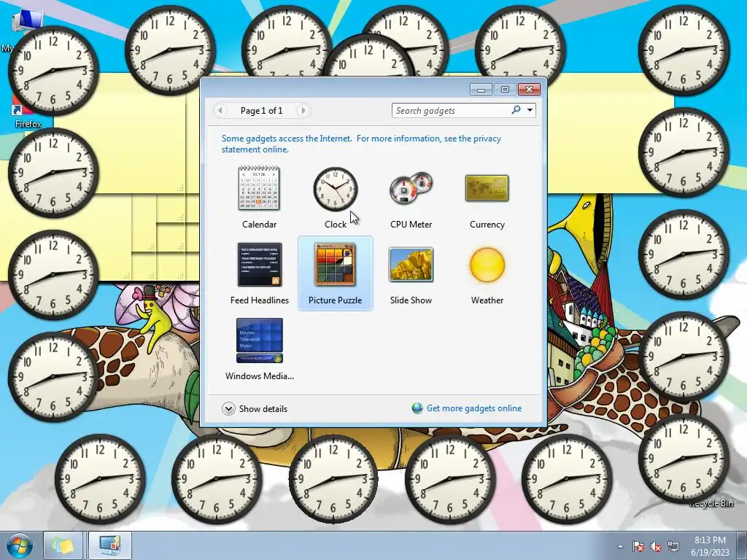Click the search magnifier icon
Screen dimensions: 747x560
tap(516, 110)
